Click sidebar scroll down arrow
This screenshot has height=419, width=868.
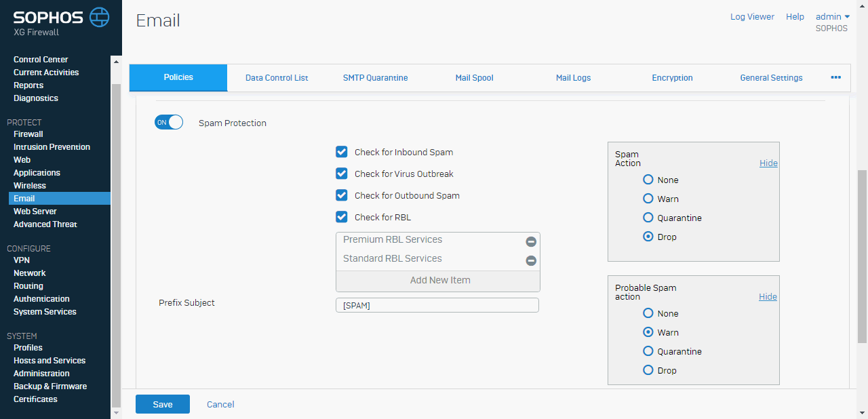pos(115,412)
